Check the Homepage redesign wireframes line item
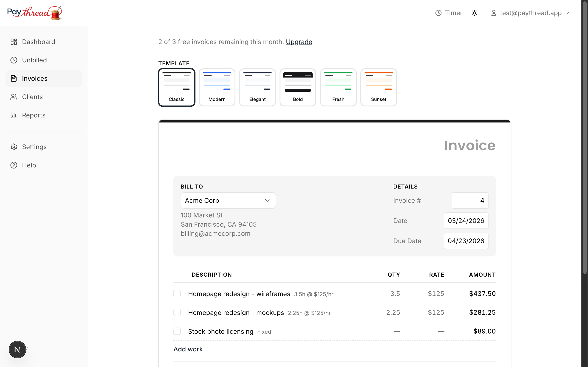The image size is (588, 367). coord(177,293)
